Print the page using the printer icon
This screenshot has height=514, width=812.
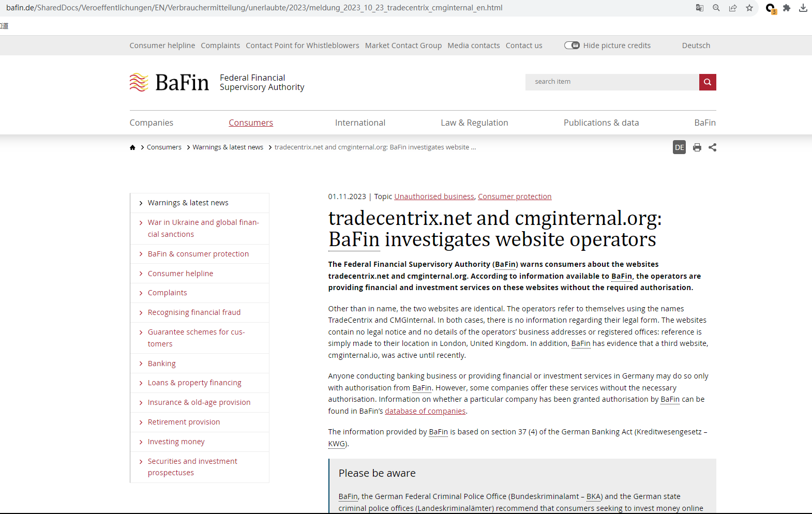[x=697, y=147]
